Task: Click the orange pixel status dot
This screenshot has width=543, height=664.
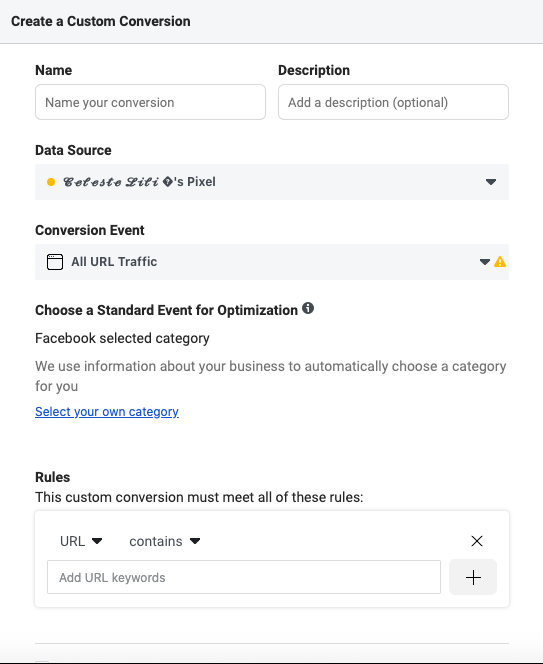Action: point(51,182)
